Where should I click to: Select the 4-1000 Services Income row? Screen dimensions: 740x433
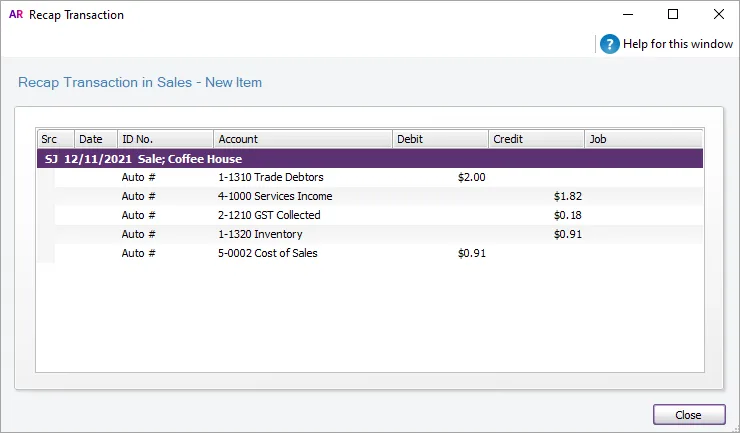coord(275,196)
